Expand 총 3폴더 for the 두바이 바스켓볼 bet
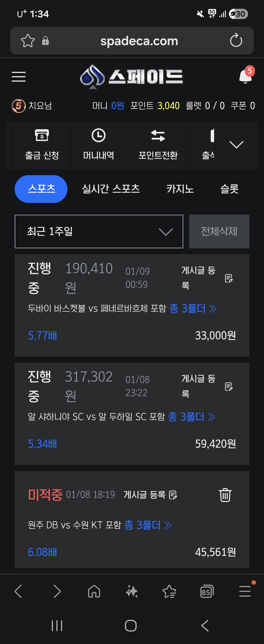Screen dimensions: 264x644 click(193, 309)
